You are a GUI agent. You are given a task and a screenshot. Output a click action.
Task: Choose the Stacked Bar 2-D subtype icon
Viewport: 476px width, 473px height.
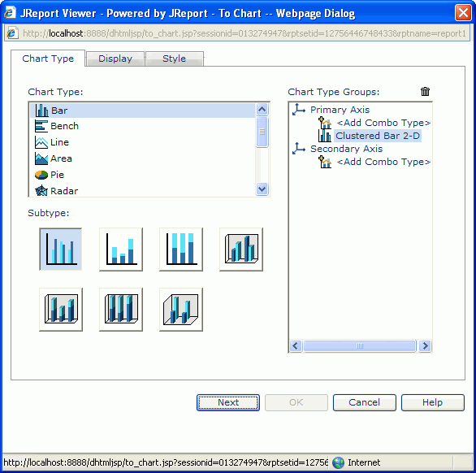tap(121, 250)
